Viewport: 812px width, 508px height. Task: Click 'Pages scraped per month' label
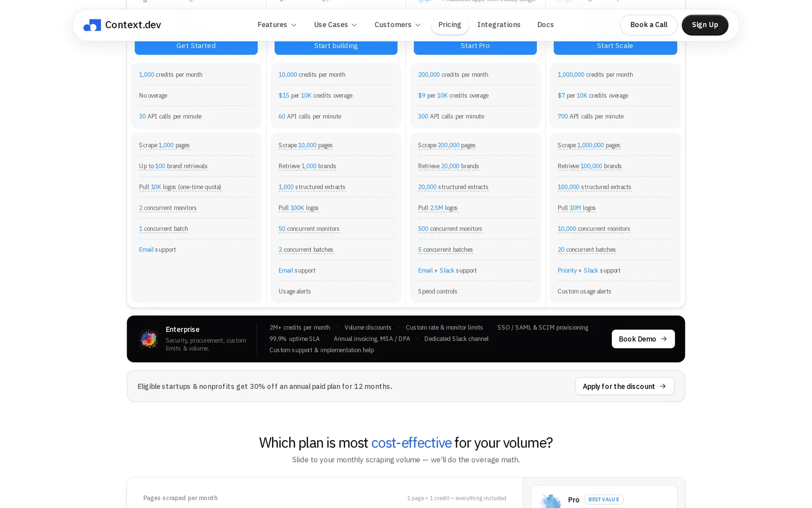pyautogui.click(x=180, y=498)
